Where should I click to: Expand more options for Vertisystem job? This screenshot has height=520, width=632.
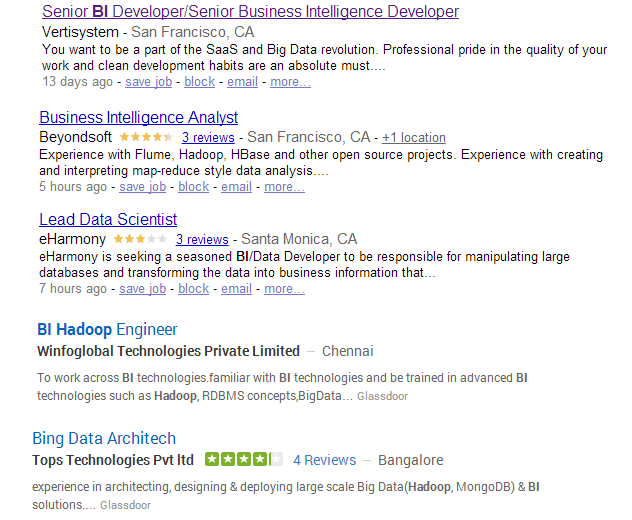290,81
